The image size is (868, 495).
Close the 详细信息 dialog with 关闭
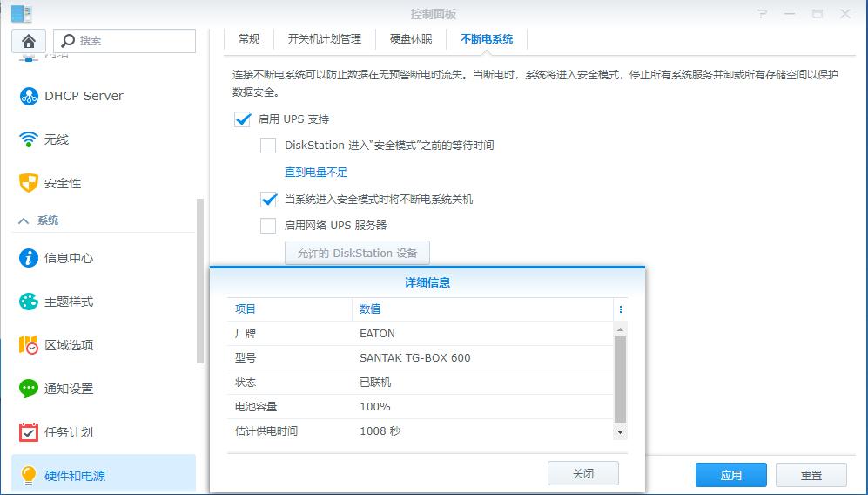pyautogui.click(x=583, y=473)
